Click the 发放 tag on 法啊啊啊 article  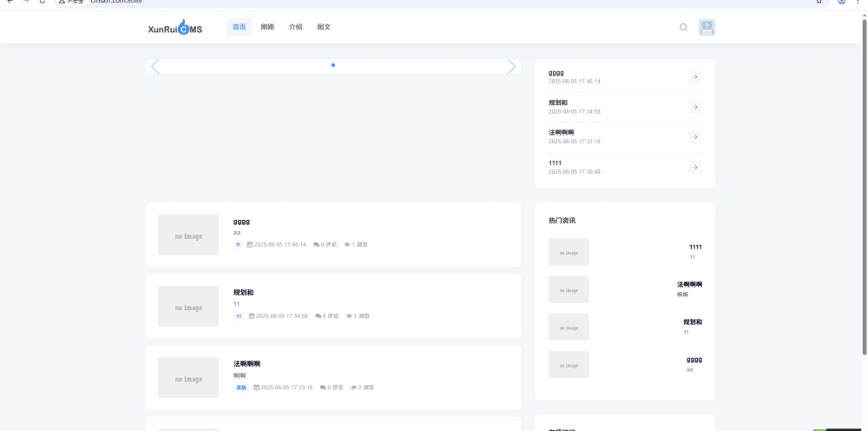[x=241, y=388]
